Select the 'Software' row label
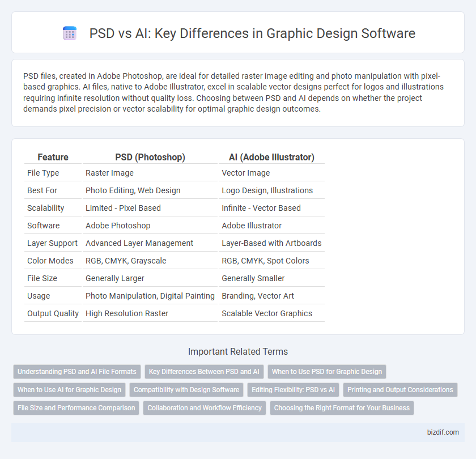This screenshot has width=476, height=459. coord(44,226)
